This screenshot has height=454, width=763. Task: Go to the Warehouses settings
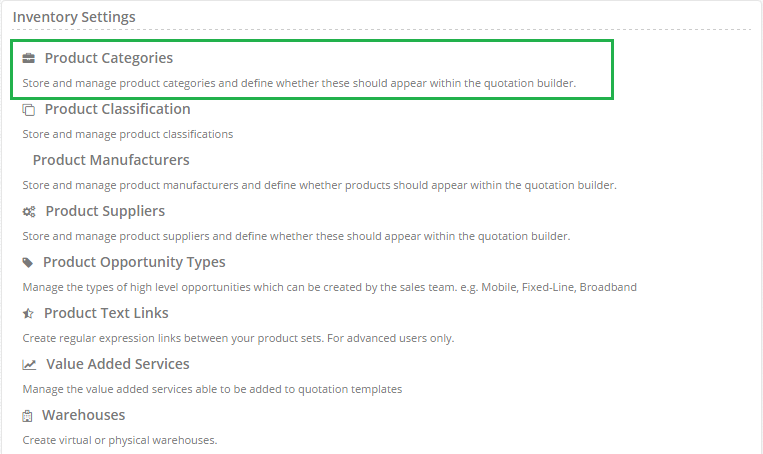click(x=83, y=415)
